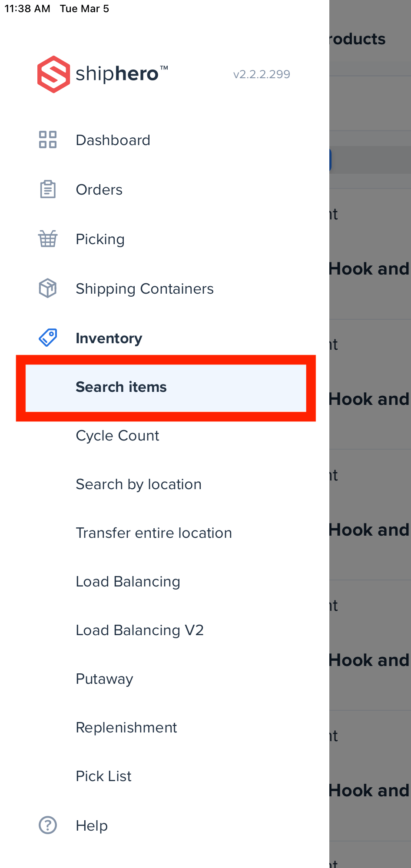Click the ShipHero hexagon logo icon
This screenshot has width=411, height=868.
tap(53, 74)
